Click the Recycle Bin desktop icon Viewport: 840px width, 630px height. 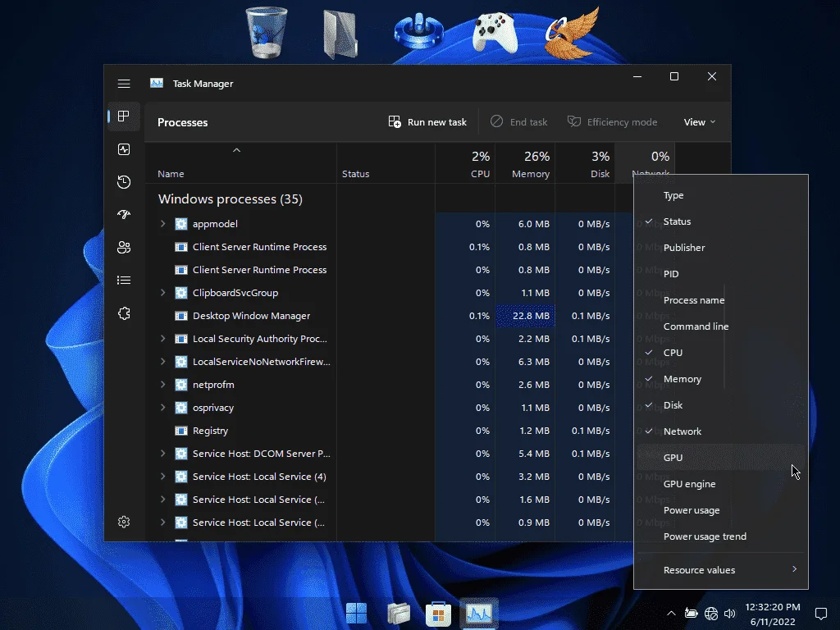pyautogui.click(x=267, y=32)
